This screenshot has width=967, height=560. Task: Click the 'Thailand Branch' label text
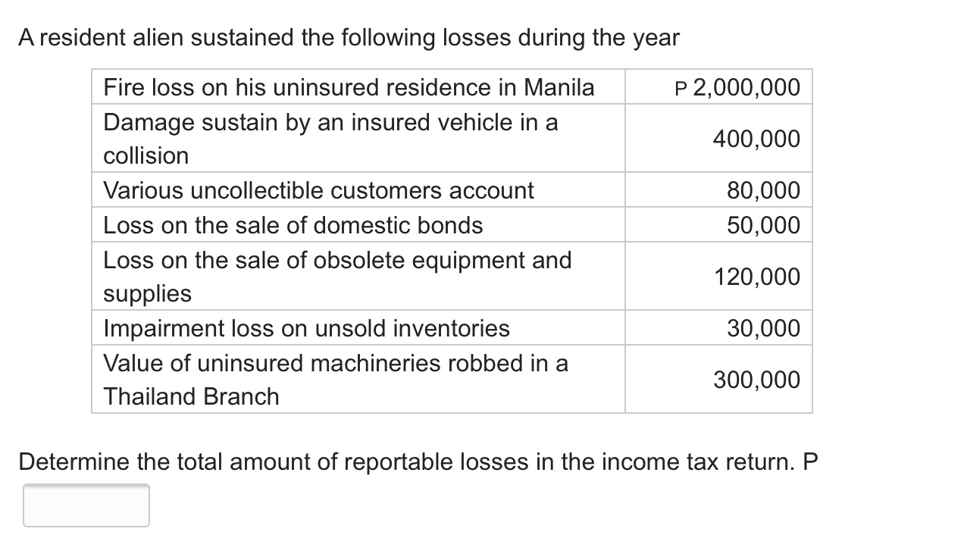coord(192,396)
